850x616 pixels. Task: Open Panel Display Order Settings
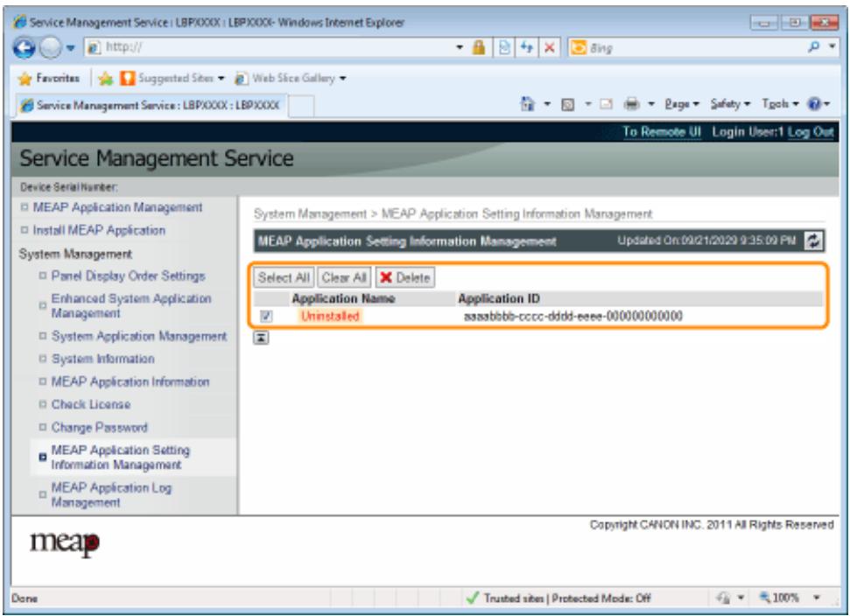[x=129, y=276]
